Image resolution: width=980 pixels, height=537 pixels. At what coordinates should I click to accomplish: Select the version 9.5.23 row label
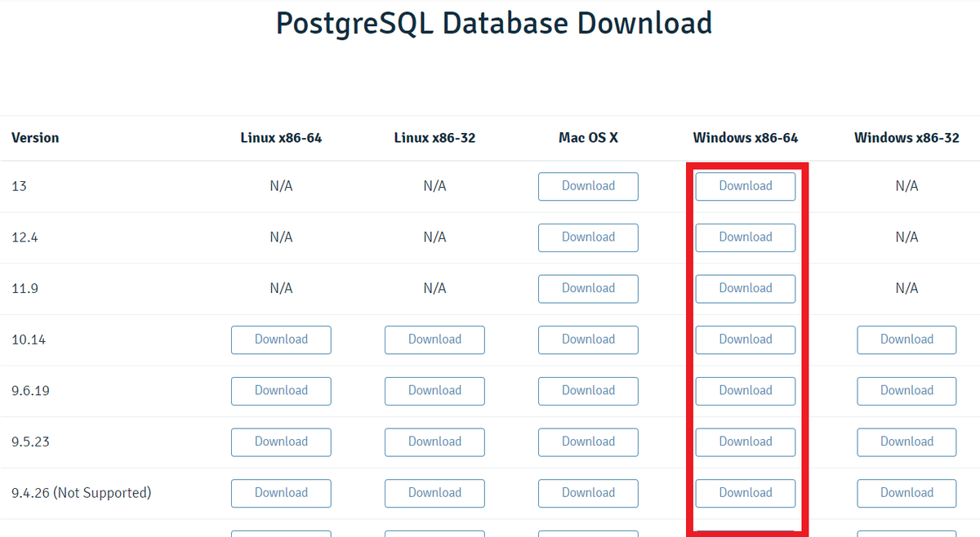pyautogui.click(x=30, y=442)
